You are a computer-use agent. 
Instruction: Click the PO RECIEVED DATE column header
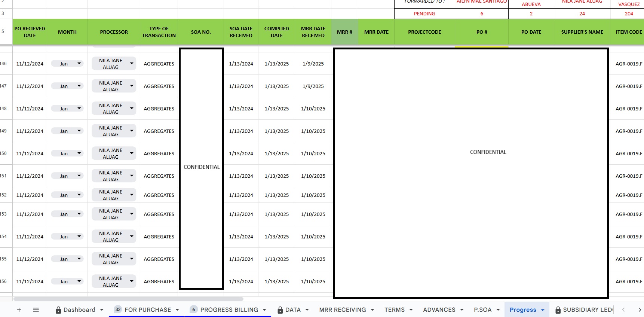[30, 32]
